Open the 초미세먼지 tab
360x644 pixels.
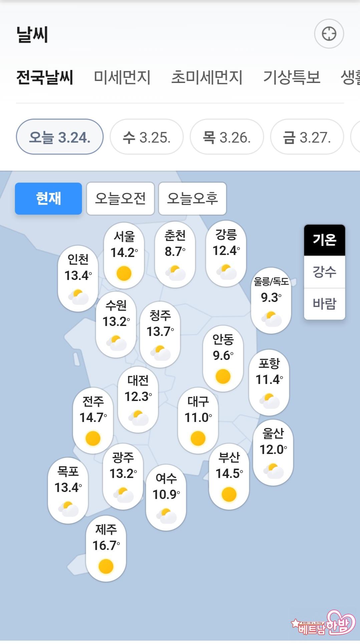207,77
